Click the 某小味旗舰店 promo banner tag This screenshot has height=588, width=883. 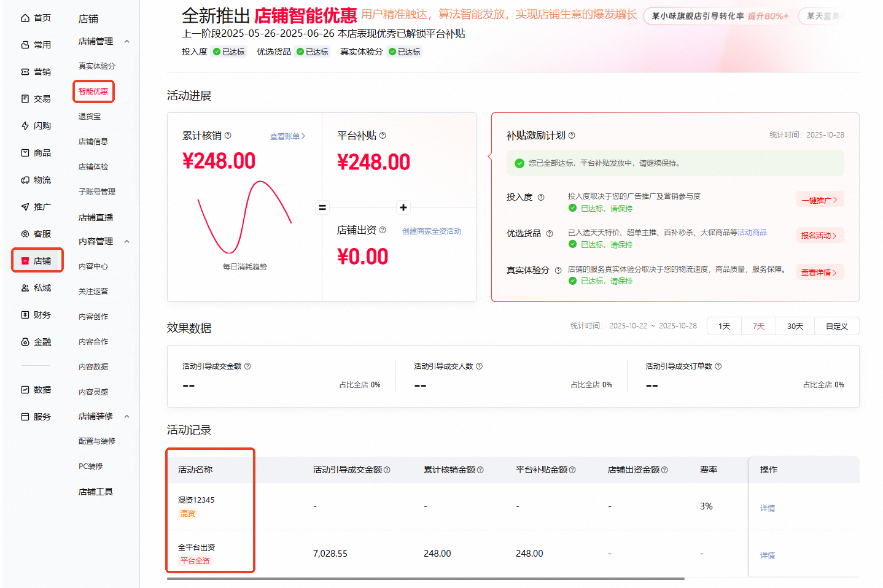point(719,16)
